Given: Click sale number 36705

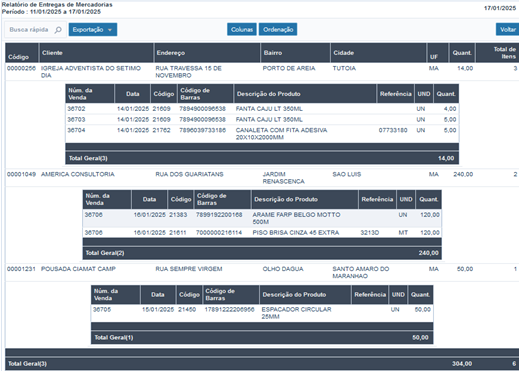Looking at the screenshot, I should coord(102,310).
